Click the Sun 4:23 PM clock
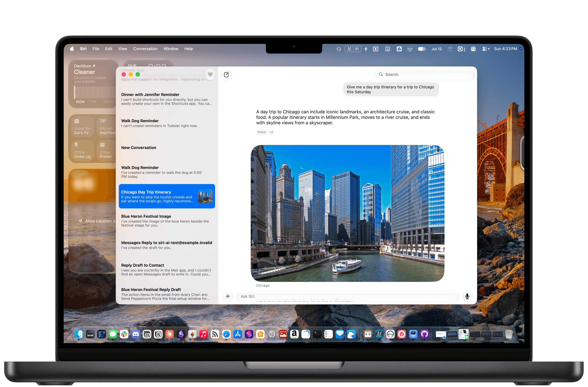588x387 pixels. click(505, 49)
